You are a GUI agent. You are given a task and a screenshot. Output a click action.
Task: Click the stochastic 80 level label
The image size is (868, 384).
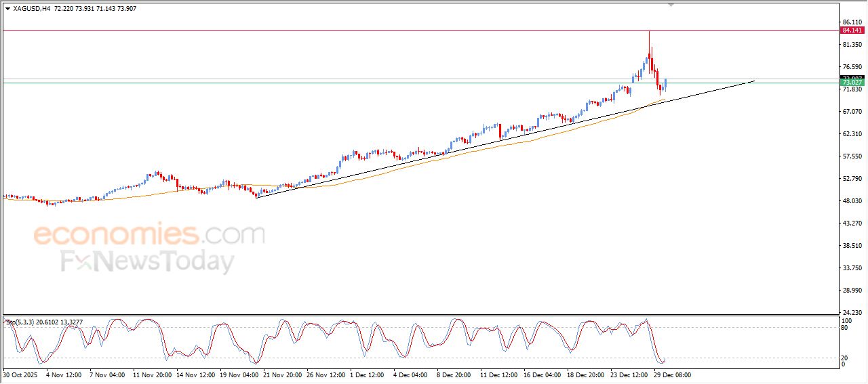click(845, 328)
